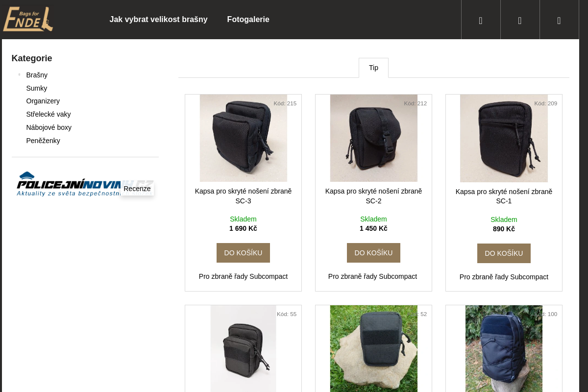
Task: Open Střelecké vaky category
Action: pos(49,114)
